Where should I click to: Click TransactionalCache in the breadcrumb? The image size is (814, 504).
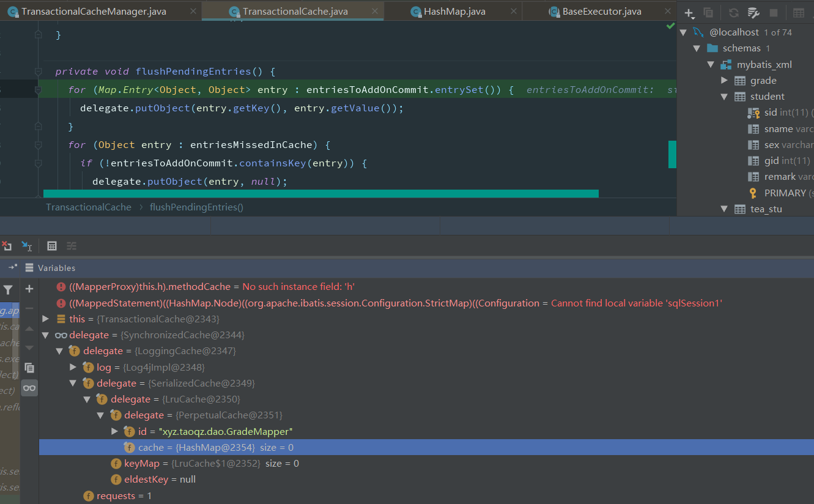(89, 207)
